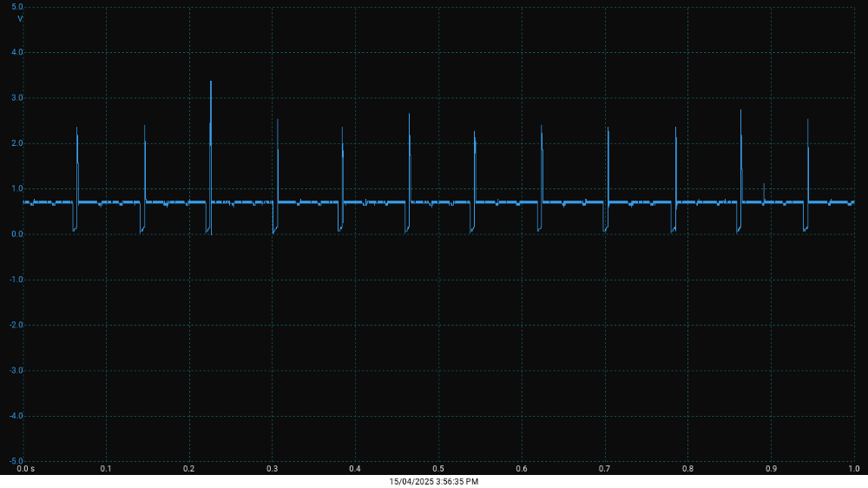Click the 0.1 time axis label
868x488 pixels.
point(106,469)
